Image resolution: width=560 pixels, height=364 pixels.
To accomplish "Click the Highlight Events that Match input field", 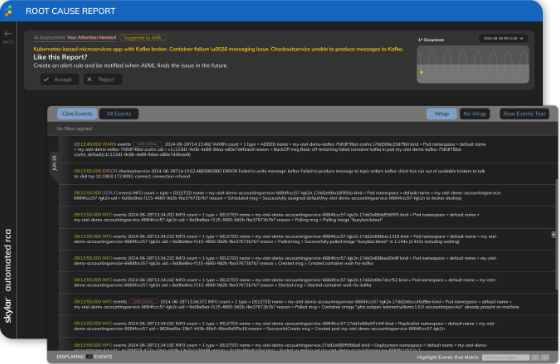I will point(505,357).
